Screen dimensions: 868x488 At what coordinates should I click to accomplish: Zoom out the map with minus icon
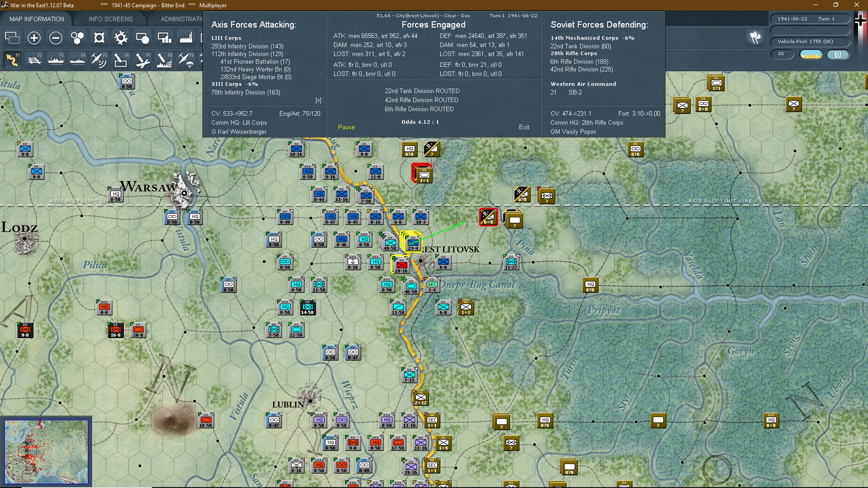[56, 38]
